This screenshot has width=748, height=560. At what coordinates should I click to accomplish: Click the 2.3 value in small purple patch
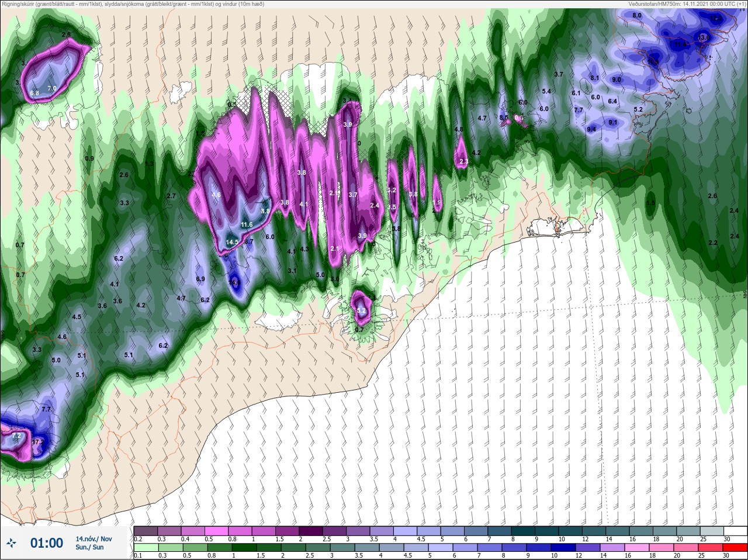click(x=464, y=161)
